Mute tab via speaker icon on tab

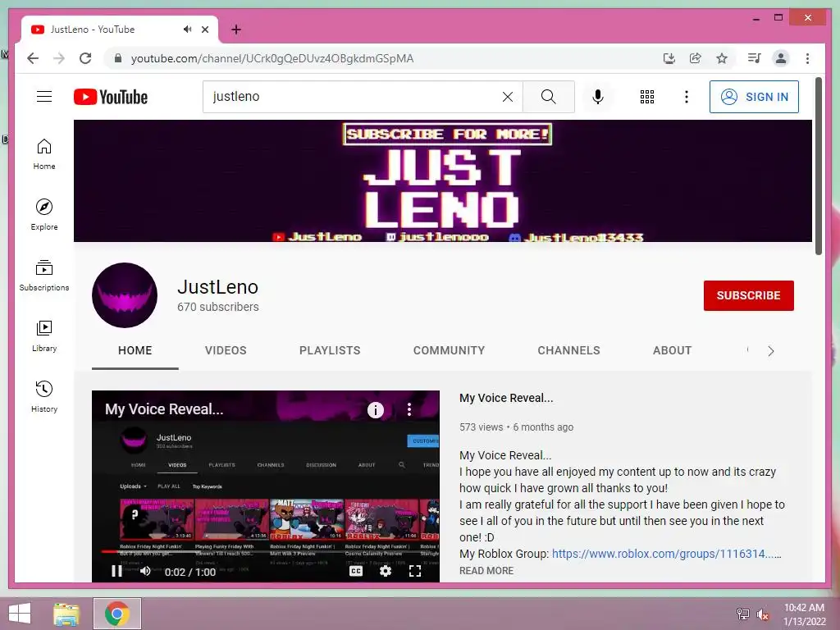[x=187, y=30]
